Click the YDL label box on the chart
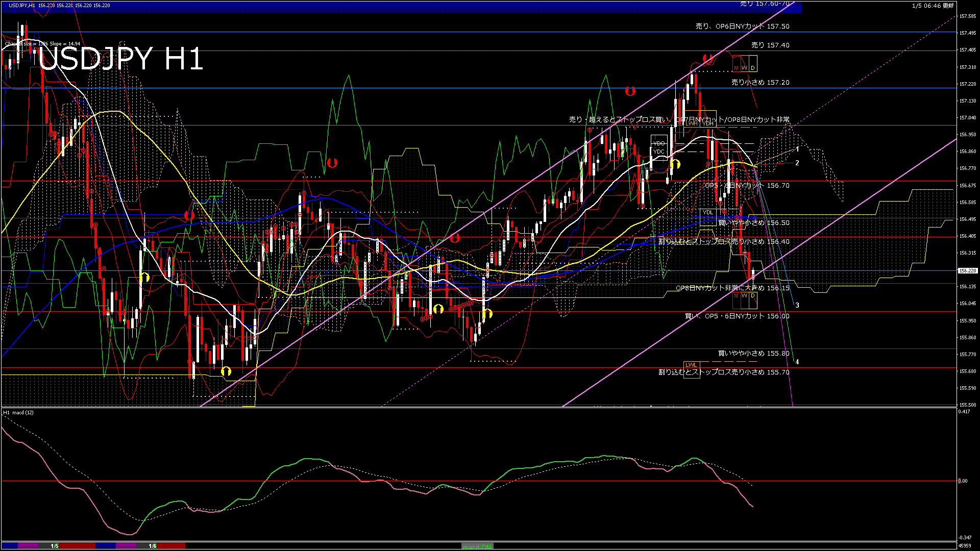980x551 pixels. [708, 212]
